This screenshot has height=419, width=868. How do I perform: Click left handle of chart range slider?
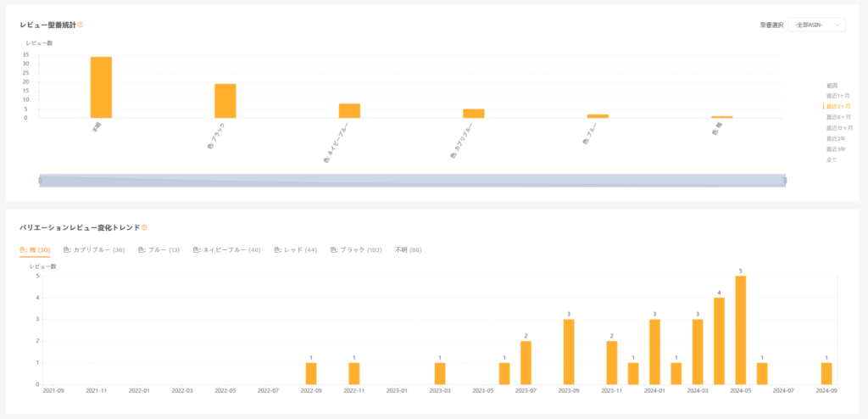41,180
